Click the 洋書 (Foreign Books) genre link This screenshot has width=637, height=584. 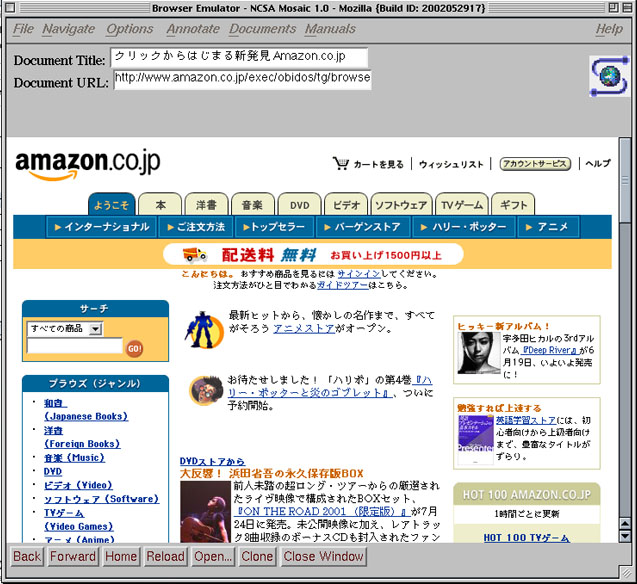(x=82, y=437)
